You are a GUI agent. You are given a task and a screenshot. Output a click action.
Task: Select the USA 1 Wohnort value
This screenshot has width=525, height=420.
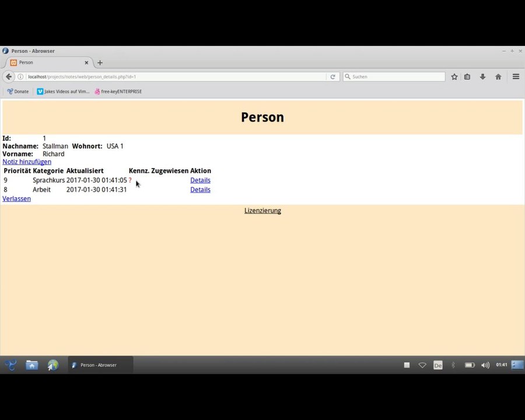coord(115,146)
